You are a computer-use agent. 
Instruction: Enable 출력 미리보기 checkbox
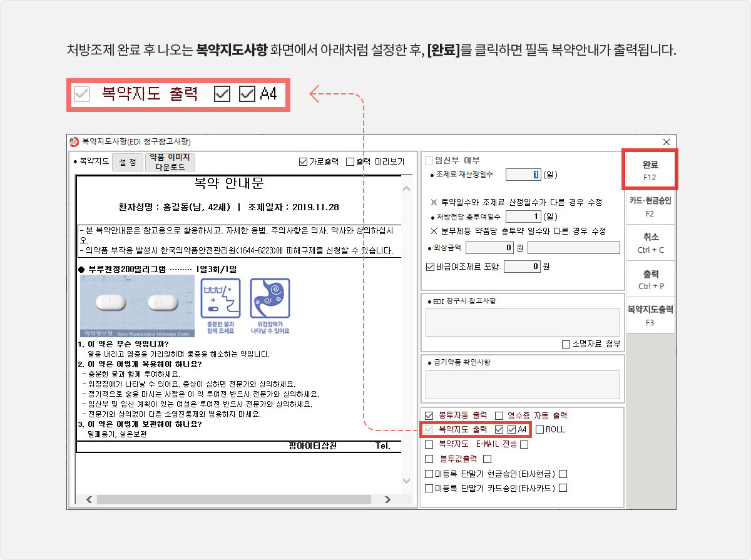click(350, 161)
